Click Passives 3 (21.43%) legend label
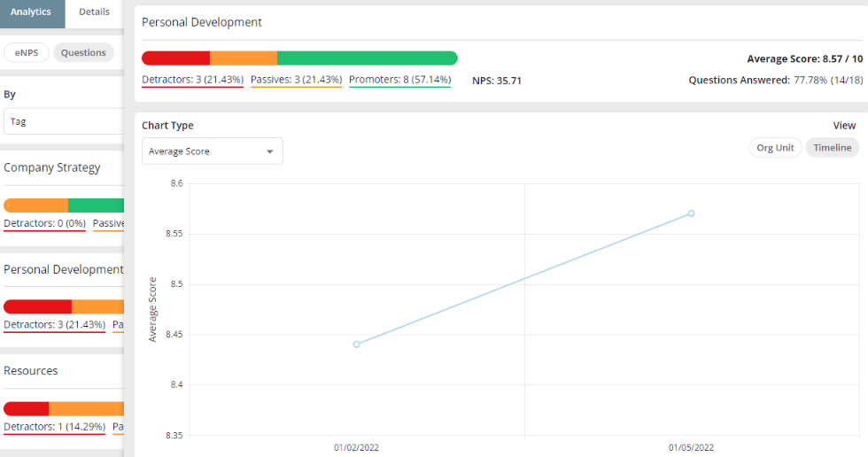Image resolution: width=868 pixels, height=457 pixels. [296, 81]
